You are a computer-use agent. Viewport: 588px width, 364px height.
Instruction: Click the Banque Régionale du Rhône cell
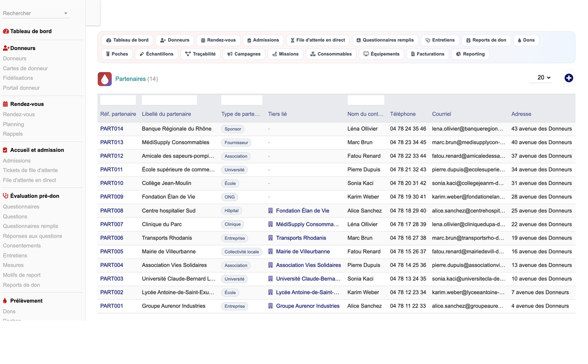tap(177, 129)
